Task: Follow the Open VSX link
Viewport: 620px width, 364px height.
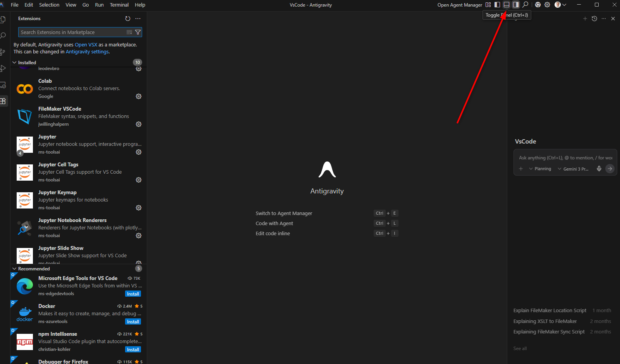Action: tap(86, 44)
